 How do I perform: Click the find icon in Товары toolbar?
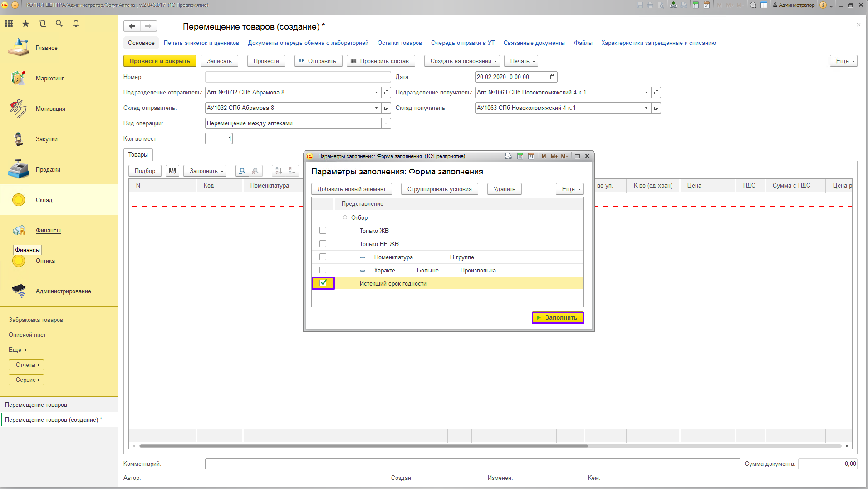[x=242, y=171]
